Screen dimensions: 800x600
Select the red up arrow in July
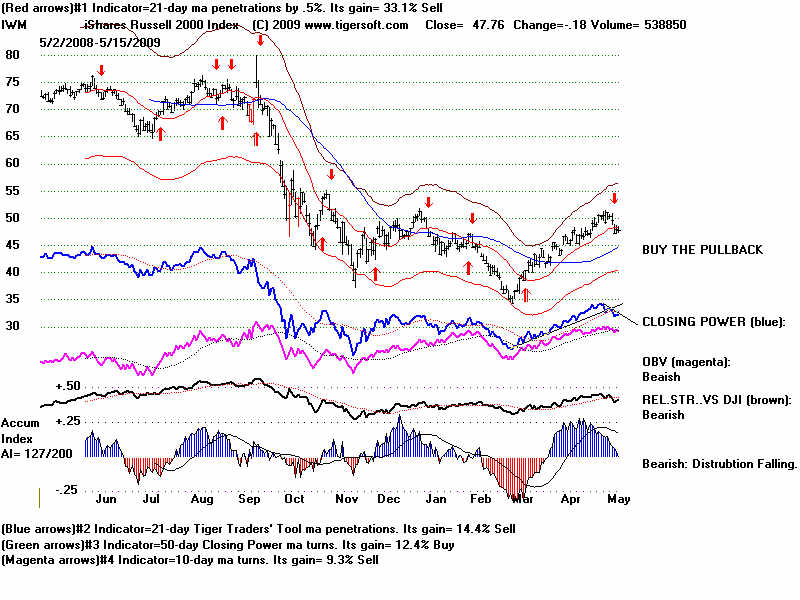click(160, 133)
